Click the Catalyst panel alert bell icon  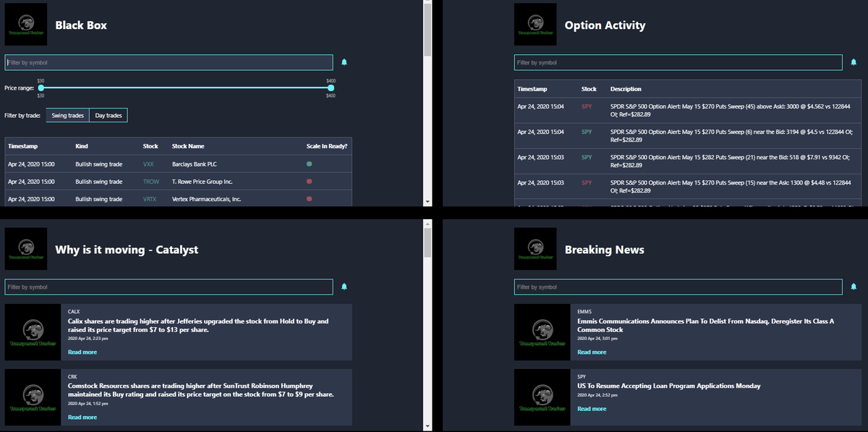coord(344,287)
